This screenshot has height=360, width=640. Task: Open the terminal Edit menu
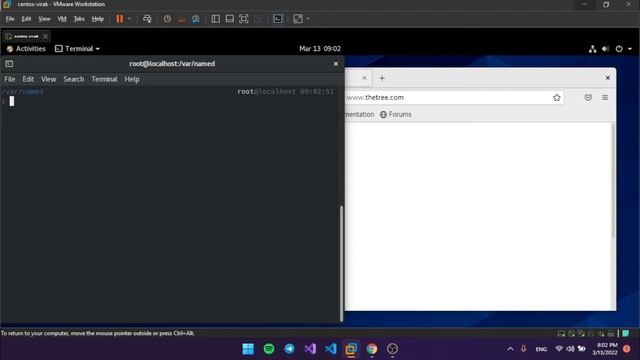[x=28, y=79]
